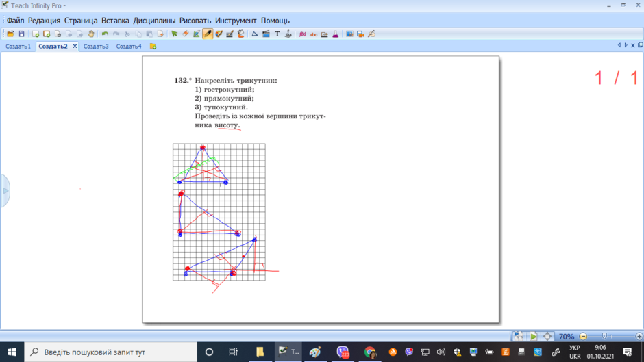Open the Помощь menu

click(275, 21)
